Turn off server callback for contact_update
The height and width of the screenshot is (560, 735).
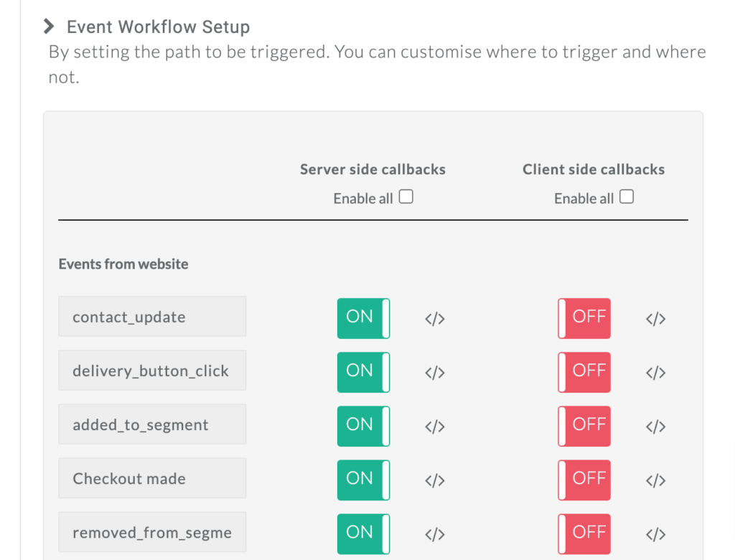363,318
